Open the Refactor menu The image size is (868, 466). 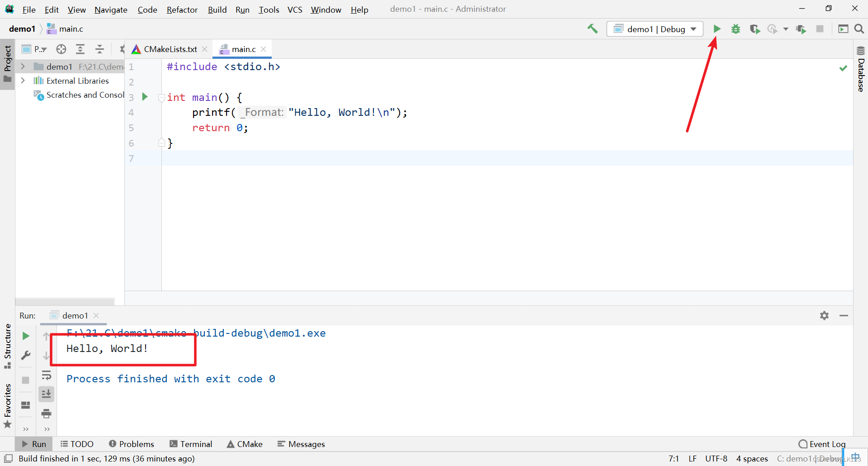(182, 10)
